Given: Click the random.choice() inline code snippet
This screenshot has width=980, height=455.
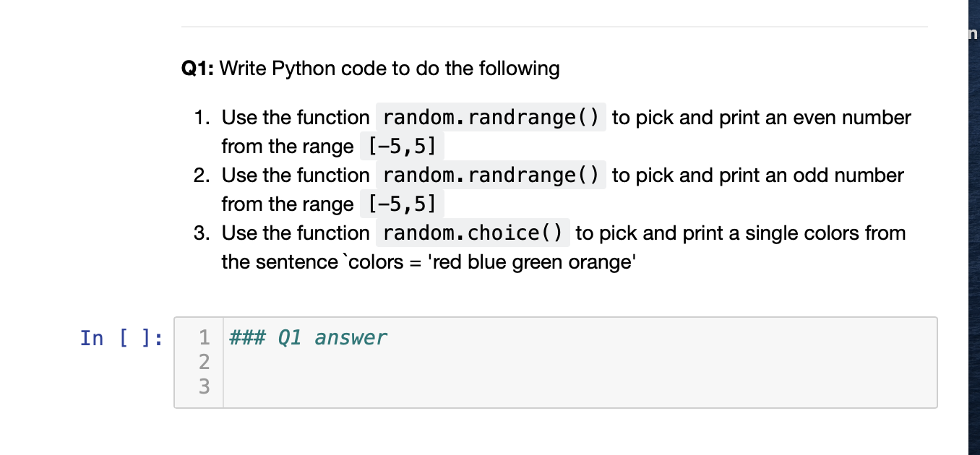Looking at the screenshot, I should tap(473, 233).
